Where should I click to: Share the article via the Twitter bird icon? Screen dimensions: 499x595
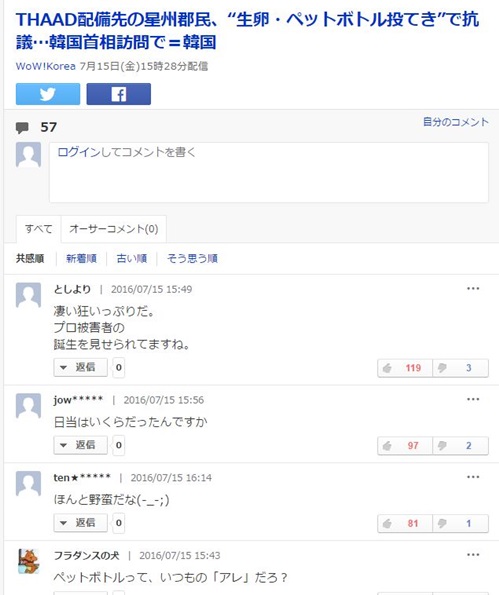tap(48, 94)
